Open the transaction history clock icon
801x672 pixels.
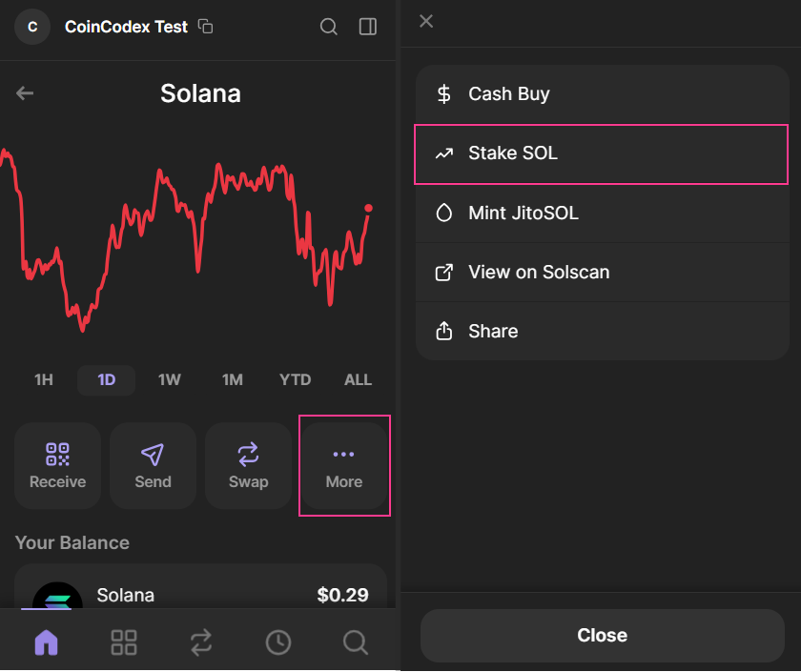pos(278,641)
